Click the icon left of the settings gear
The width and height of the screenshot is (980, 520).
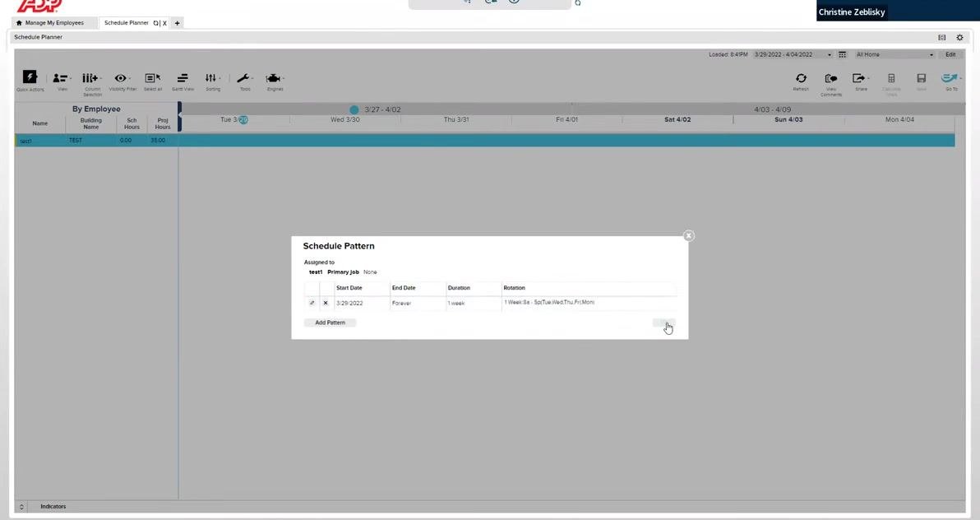pyautogui.click(x=942, y=38)
